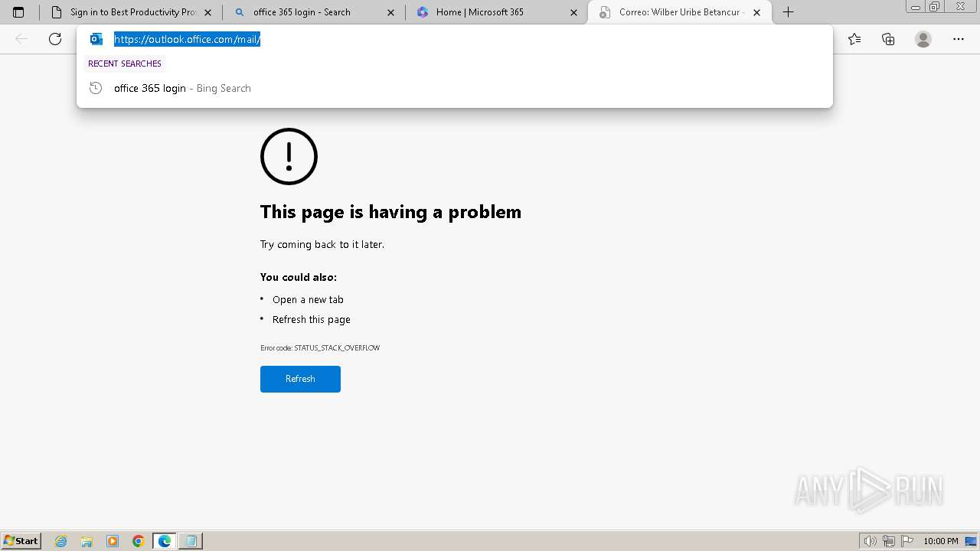980x551 pixels.
Task: Close the 'Home | Microsoft 365' tab
Action: click(x=573, y=12)
